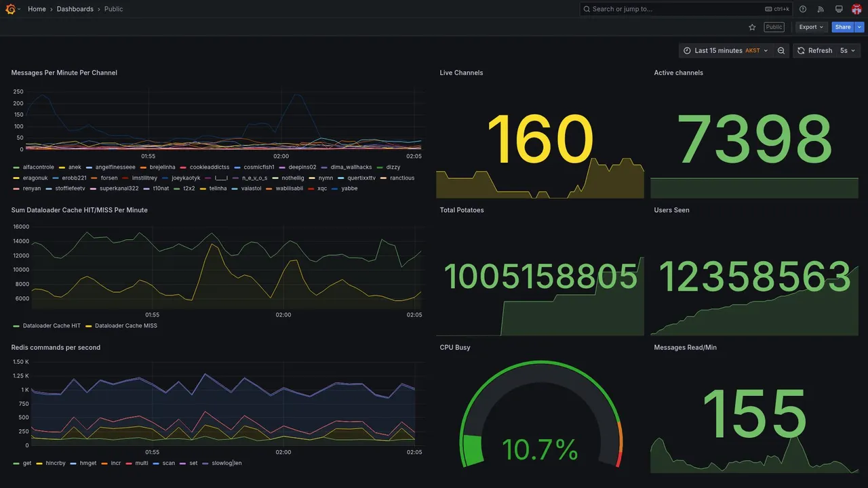Toggle the hmget series in Redis legend

[x=88, y=464]
